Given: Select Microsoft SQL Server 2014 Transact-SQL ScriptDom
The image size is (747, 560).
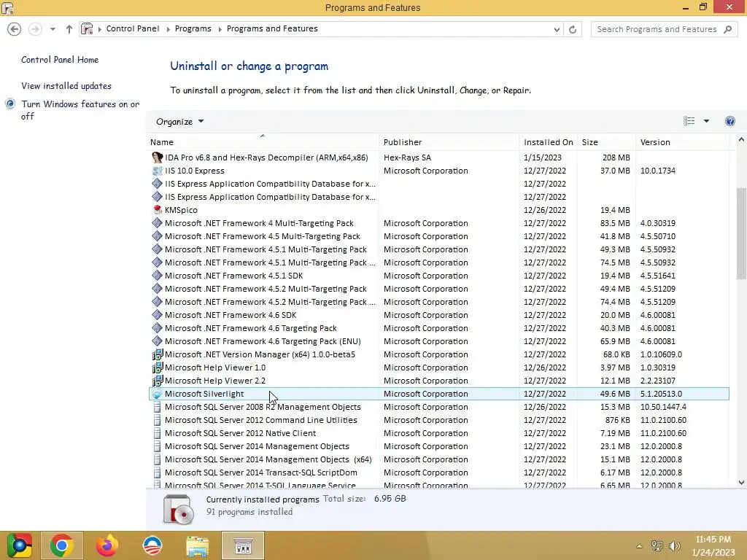Looking at the screenshot, I should [260, 472].
